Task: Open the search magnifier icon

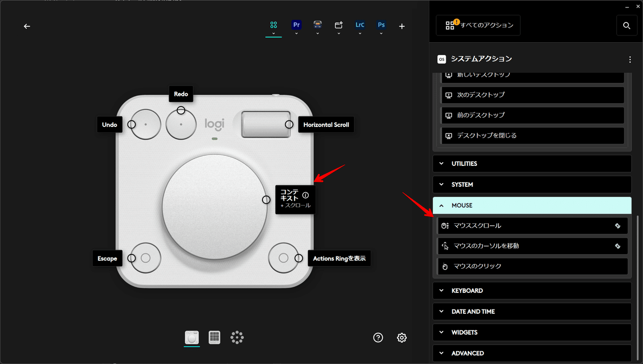Action: click(627, 25)
